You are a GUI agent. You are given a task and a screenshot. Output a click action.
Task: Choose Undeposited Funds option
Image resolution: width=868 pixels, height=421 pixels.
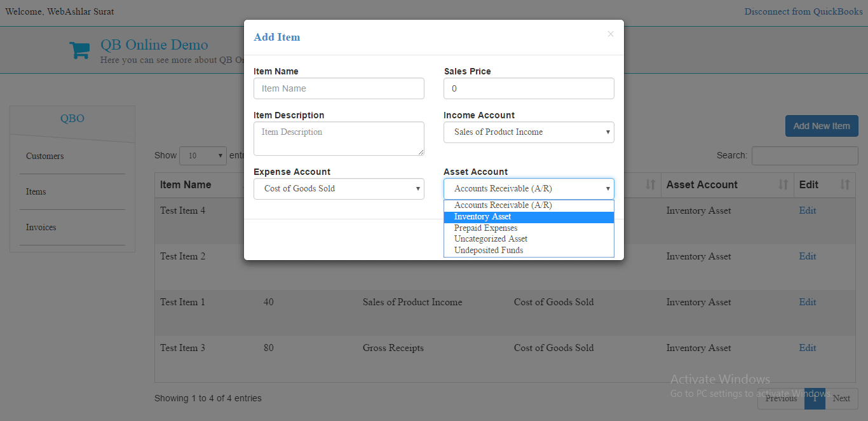coord(529,251)
